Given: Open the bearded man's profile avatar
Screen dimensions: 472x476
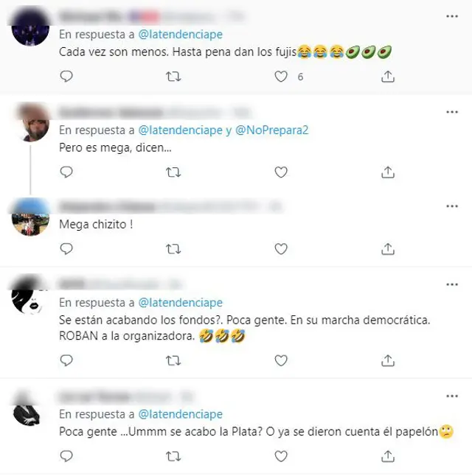Looking at the screenshot, I should click(x=31, y=123).
